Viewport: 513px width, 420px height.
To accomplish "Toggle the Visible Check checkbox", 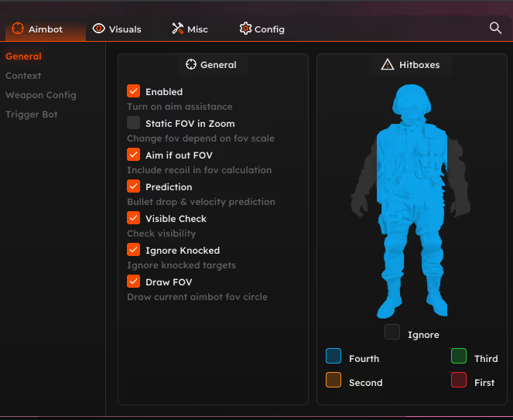I will (134, 218).
